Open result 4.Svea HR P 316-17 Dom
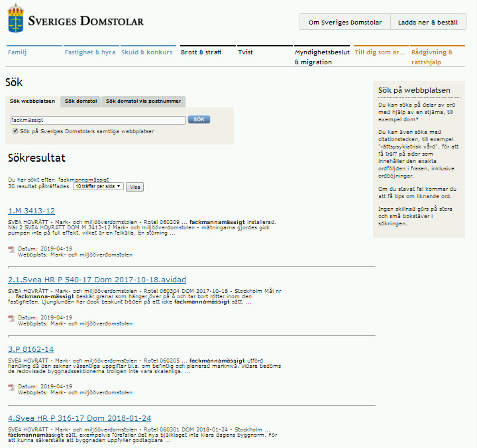This screenshot has width=477, height=448. tap(79, 418)
